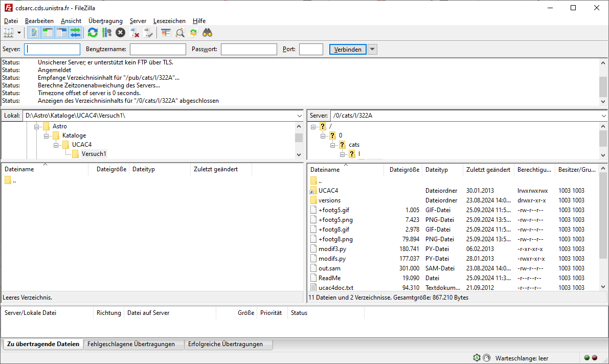This screenshot has height=364, width=609.
Task: Toggle local directory tree display
Action: click(48, 33)
